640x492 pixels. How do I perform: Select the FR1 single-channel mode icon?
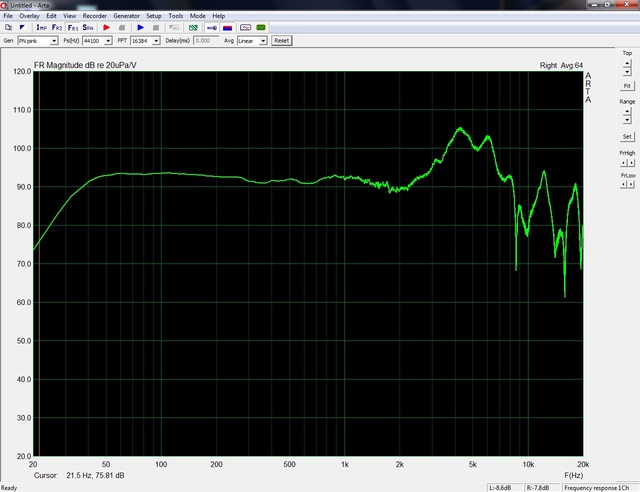(x=72, y=28)
